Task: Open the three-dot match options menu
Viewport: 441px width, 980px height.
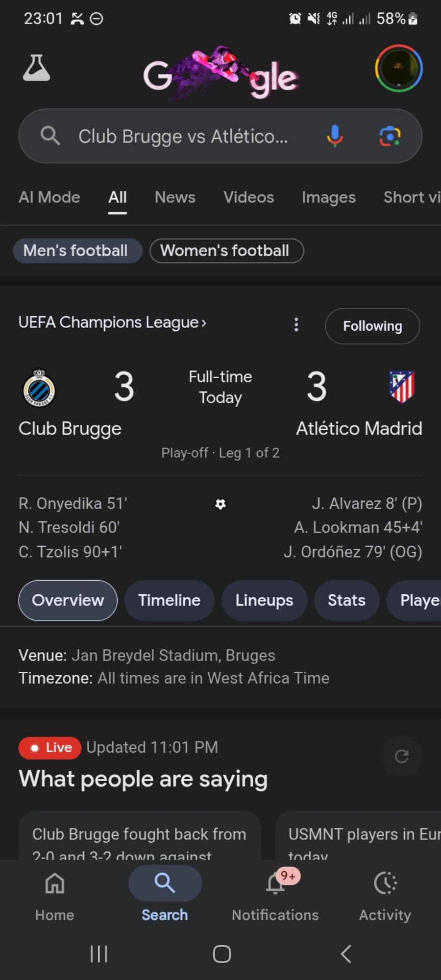Action: click(x=296, y=324)
